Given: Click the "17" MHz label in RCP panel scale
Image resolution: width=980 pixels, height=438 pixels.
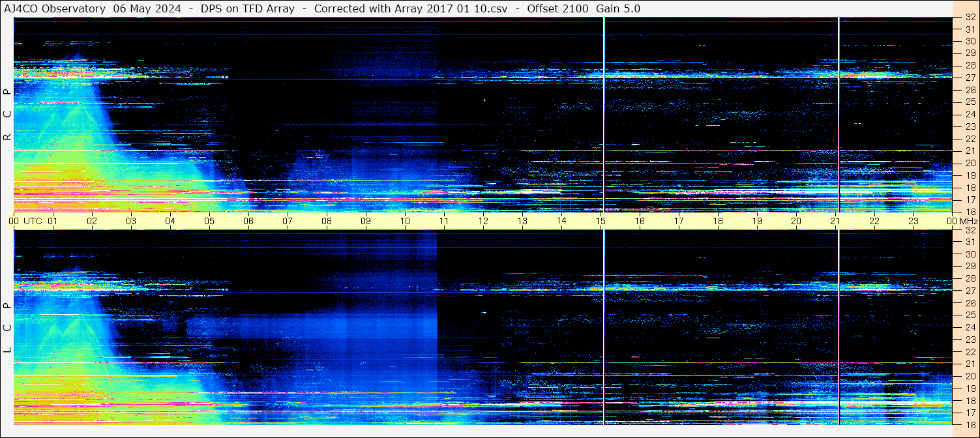Looking at the screenshot, I should [970, 199].
